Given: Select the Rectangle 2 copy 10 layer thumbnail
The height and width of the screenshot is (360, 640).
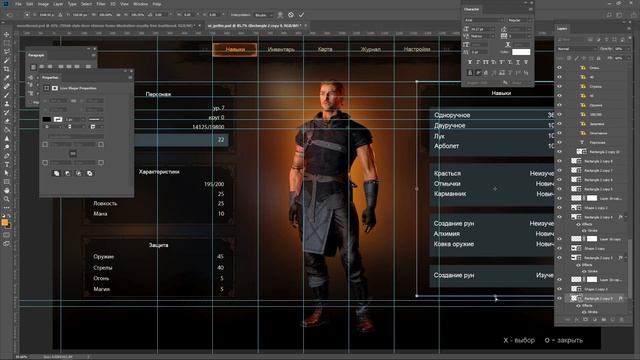Looking at the screenshot, I should pyautogui.click(x=581, y=151).
